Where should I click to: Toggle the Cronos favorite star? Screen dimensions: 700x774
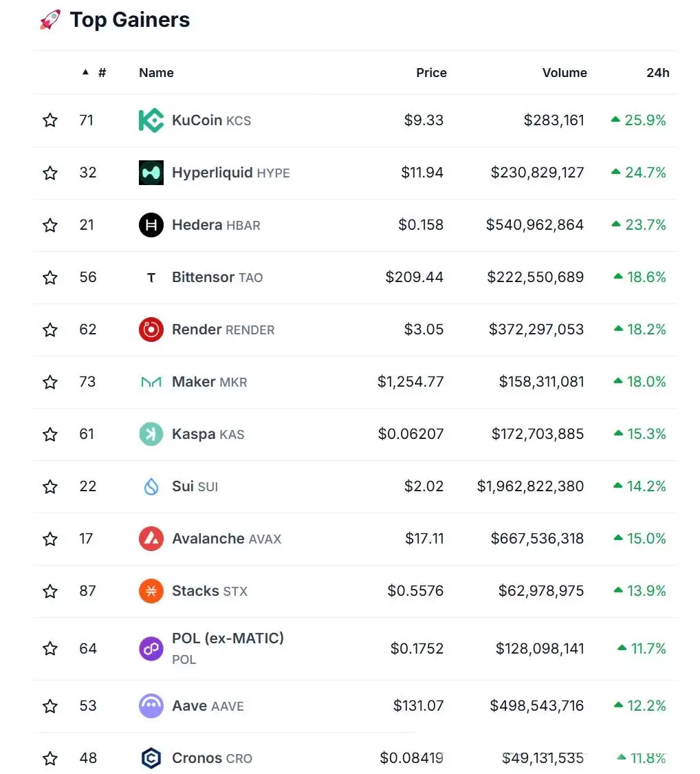pyautogui.click(x=50, y=758)
